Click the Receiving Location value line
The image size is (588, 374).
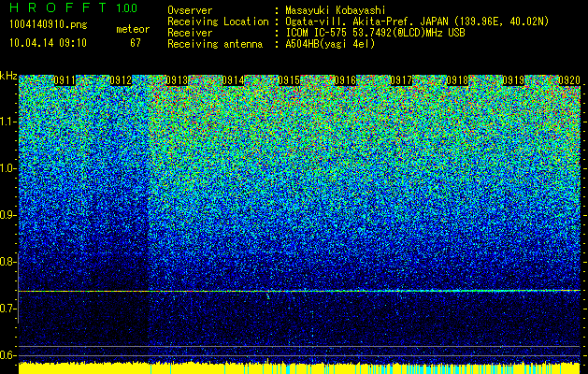point(417,22)
